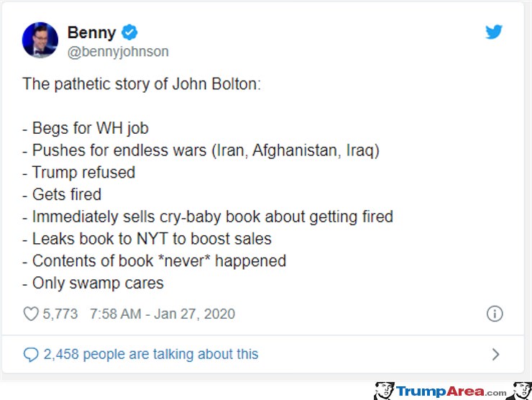The width and height of the screenshot is (532, 400).
Task: Click the left caricature face in TrumpArea logo
Action: pos(384,391)
